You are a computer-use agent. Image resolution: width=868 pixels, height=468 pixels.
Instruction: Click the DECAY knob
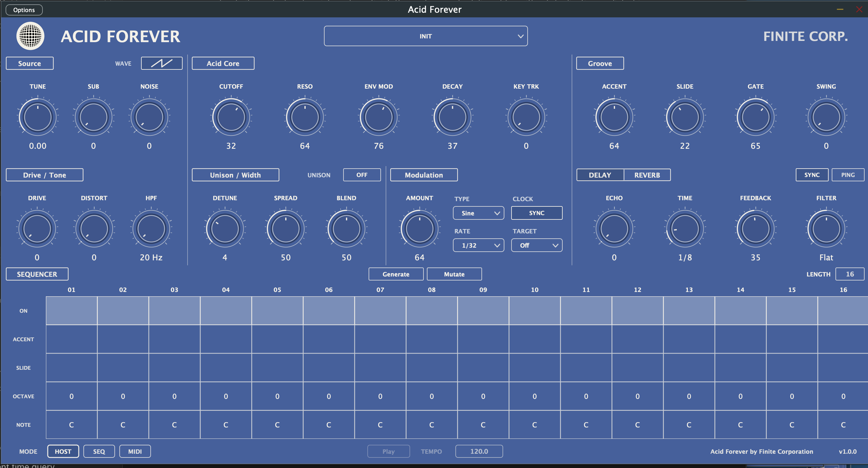(x=453, y=117)
